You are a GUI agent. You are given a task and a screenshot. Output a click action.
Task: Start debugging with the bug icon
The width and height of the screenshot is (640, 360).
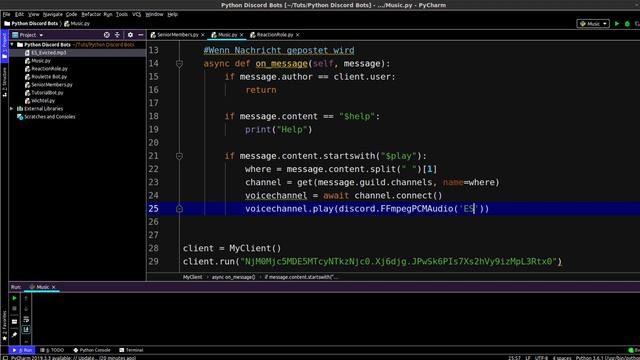(x=627, y=24)
